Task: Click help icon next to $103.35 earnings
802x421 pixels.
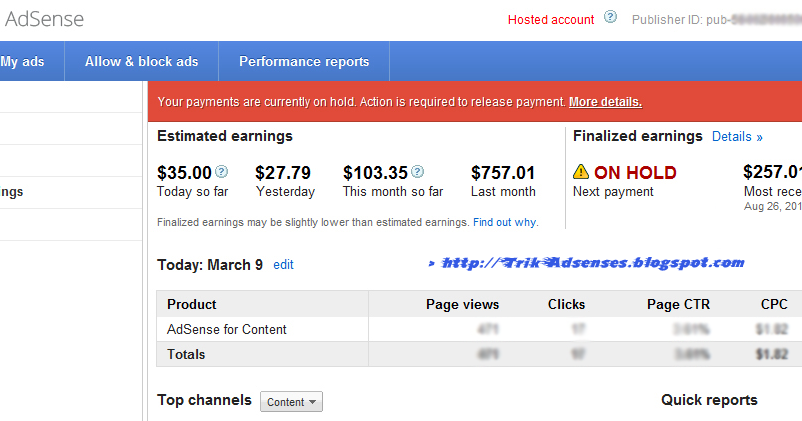Action: (x=417, y=171)
